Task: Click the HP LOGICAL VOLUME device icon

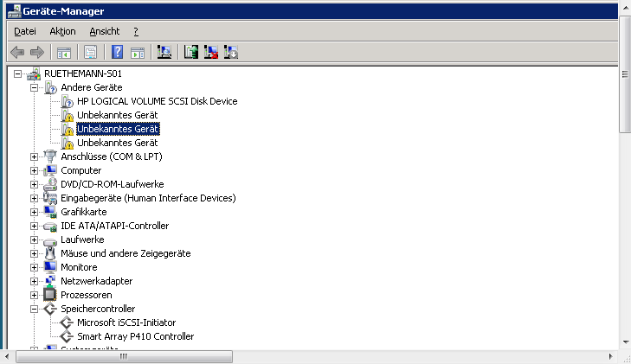Action: [x=67, y=102]
